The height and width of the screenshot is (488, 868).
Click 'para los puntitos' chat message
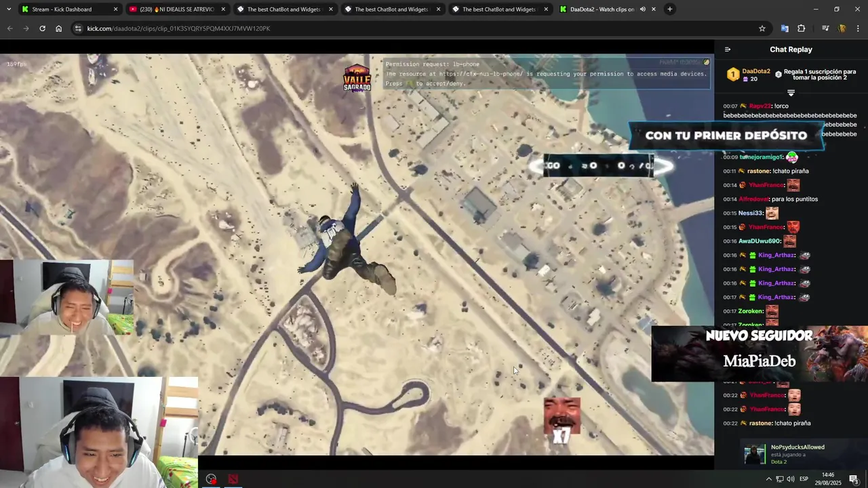(x=795, y=199)
